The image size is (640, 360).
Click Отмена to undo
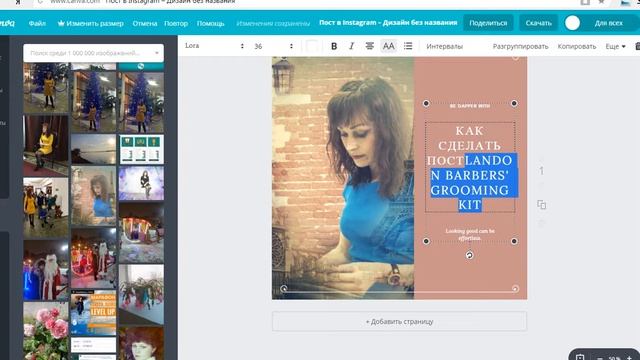pyautogui.click(x=145, y=24)
